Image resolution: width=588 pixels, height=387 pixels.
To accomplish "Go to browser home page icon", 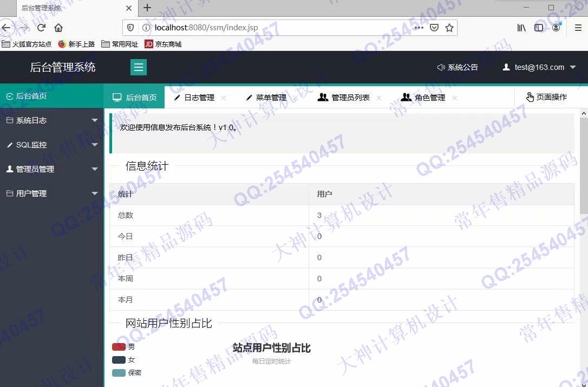I will coord(58,28).
